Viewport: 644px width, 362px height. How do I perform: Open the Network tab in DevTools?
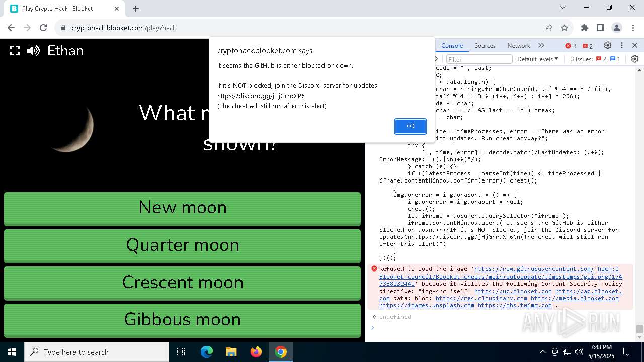(x=519, y=46)
